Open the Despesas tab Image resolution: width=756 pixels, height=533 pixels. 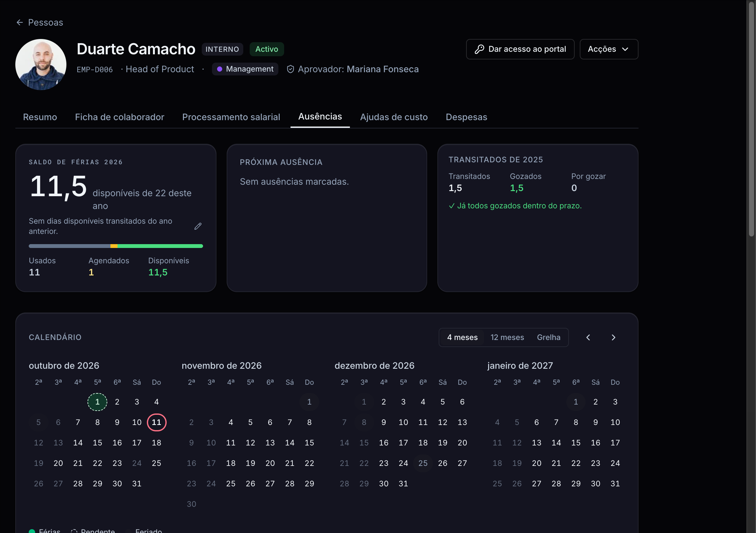click(x=466, y=117)
